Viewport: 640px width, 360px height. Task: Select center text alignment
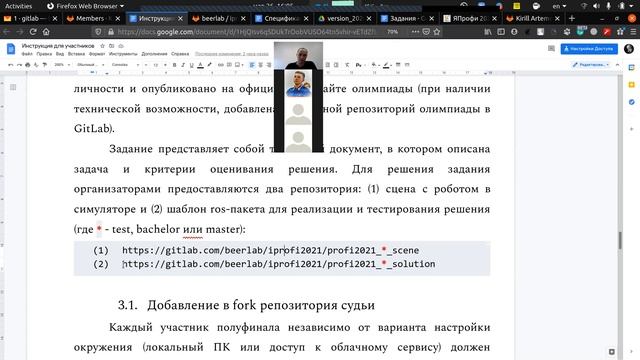point(260,65)
